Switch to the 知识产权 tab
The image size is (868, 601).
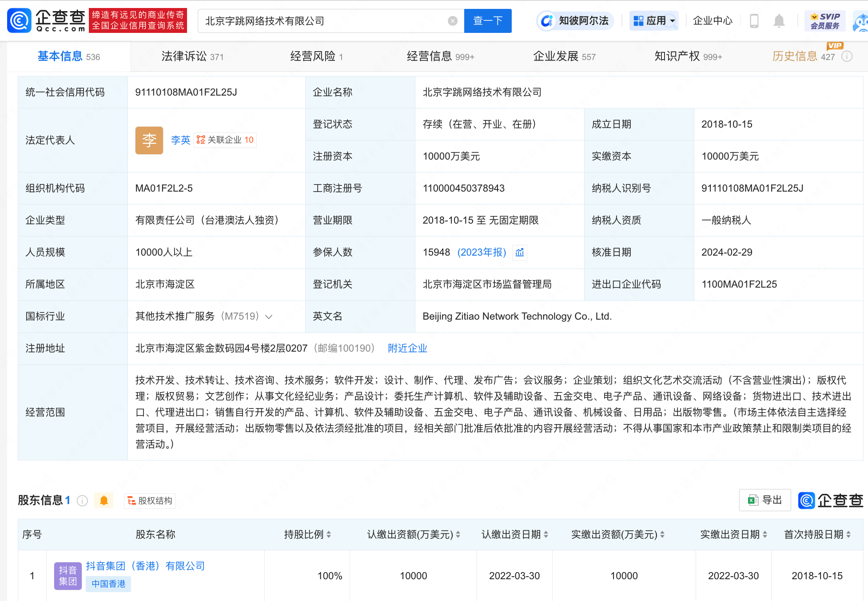(x=688, y=56)
